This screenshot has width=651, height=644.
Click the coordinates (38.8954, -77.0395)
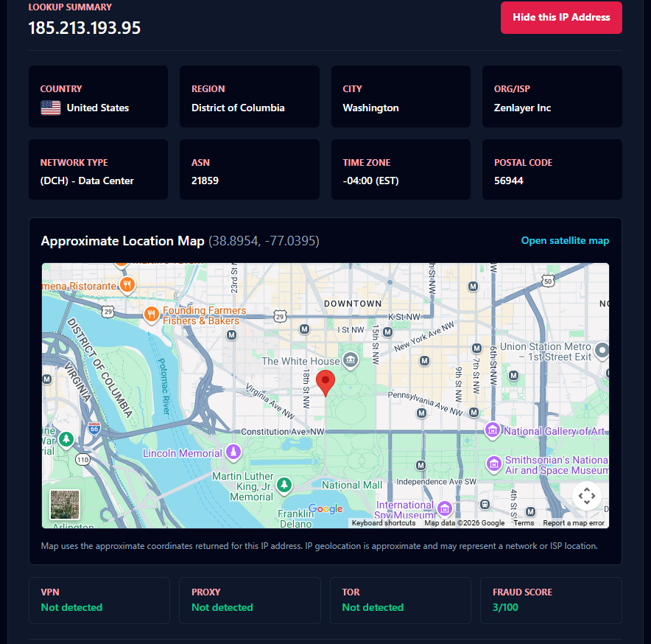(x=264, y=241)
